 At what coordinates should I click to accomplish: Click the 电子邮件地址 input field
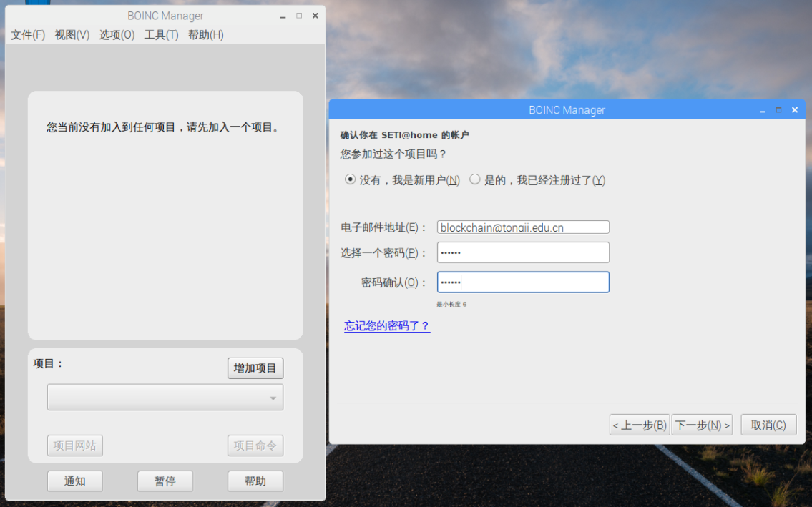point(523,227)
